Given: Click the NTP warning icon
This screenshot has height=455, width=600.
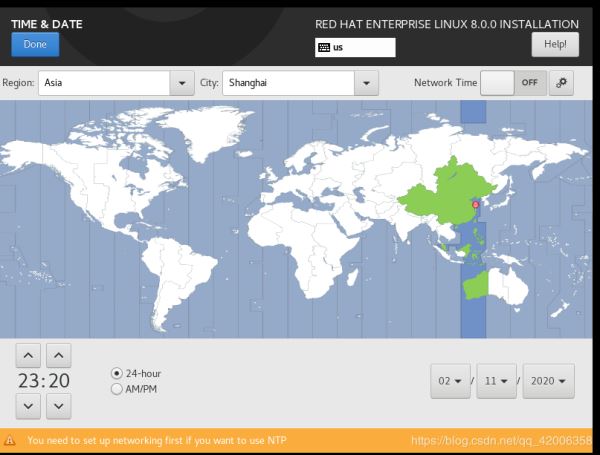Looking at the screenshot, I should pyautogui.click(x=10, y=440).
